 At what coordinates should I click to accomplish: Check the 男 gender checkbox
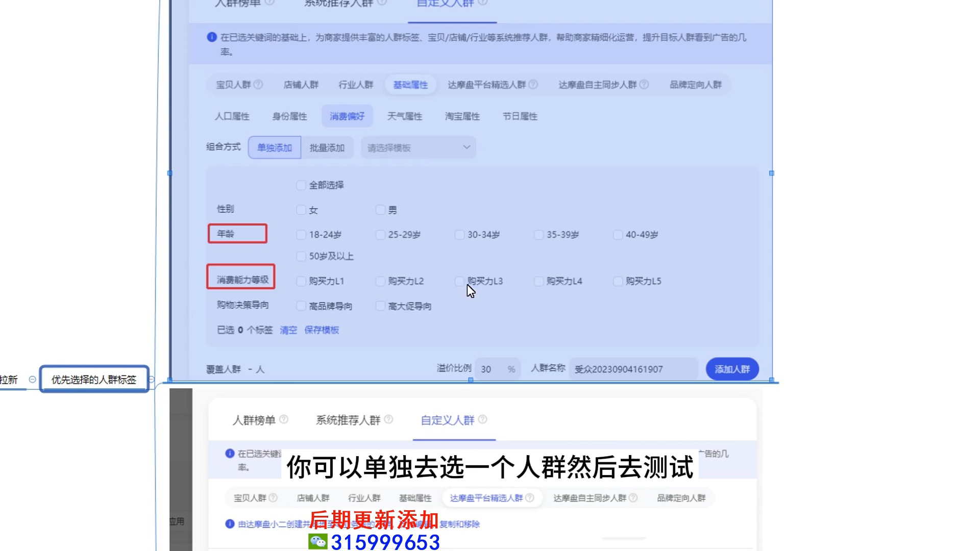(x=380, y=210)
